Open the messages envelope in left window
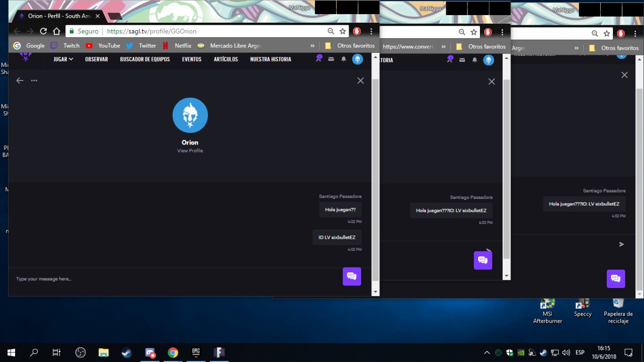 331,59
